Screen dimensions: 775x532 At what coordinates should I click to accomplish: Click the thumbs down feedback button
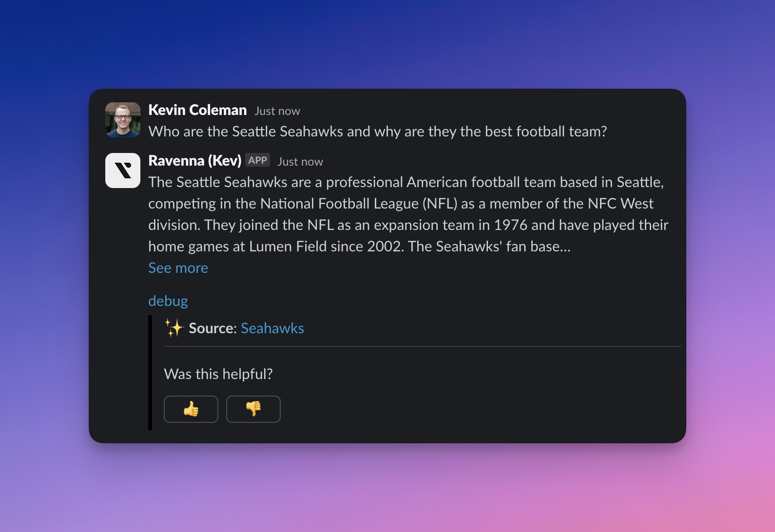[x=253, y=409]
